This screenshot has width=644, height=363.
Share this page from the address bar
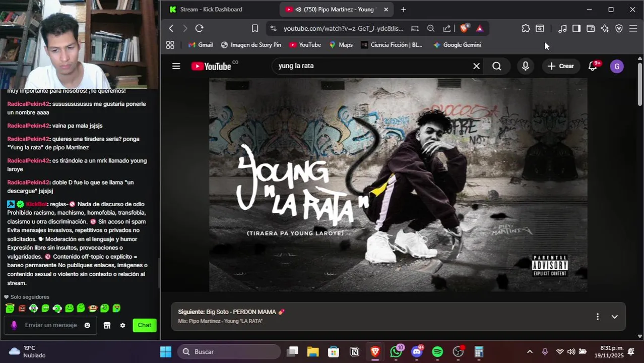[x=447, y=28]
